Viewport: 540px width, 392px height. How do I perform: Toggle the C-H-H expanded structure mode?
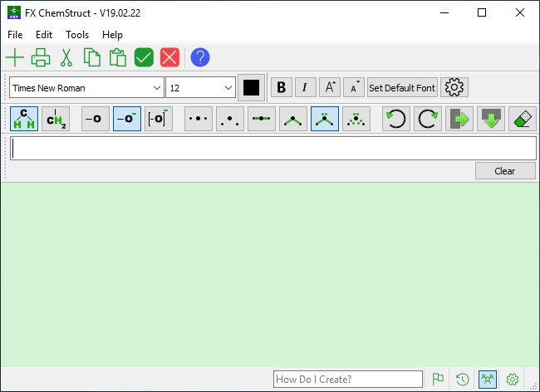point(24,119)
